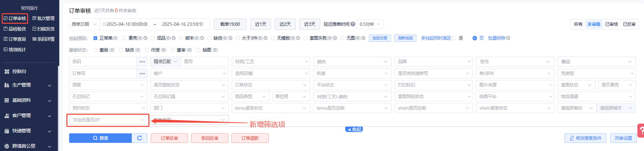Select the 是 radio for 多挂起同时满足

[454, 38]
